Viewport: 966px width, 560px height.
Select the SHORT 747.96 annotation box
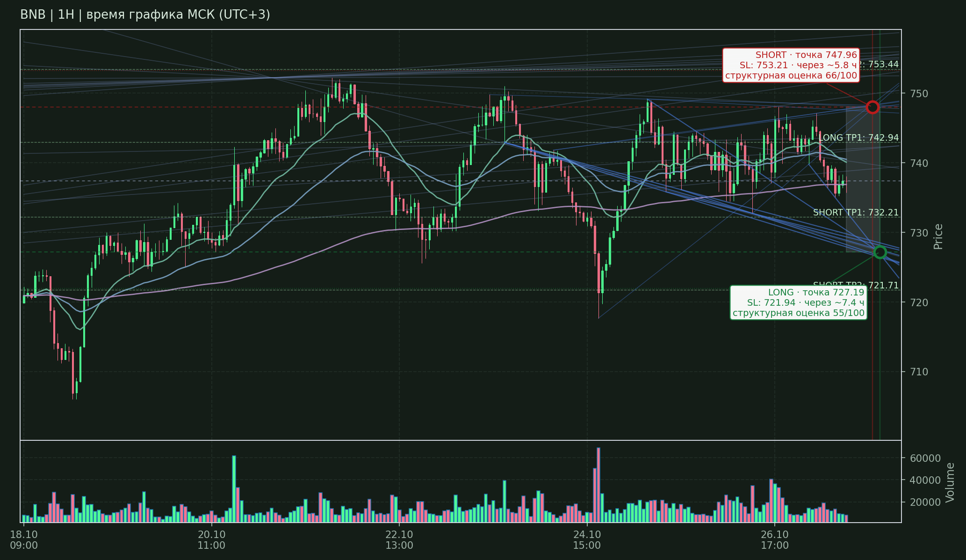[x=791, y=65]
